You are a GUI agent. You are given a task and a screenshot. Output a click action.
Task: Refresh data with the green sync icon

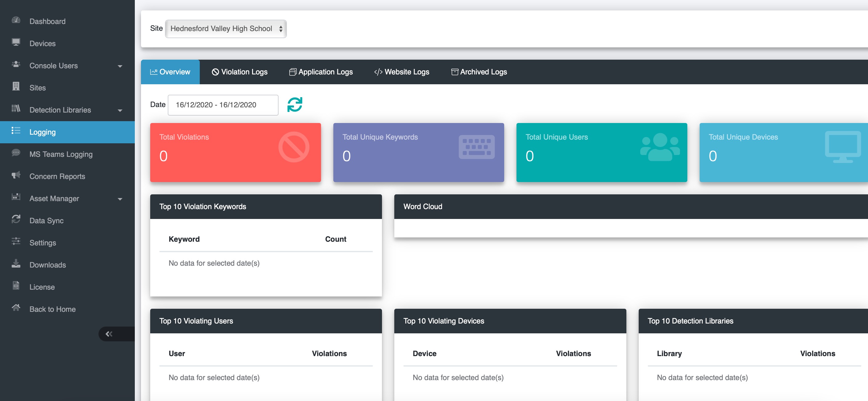tap(295, 105)
